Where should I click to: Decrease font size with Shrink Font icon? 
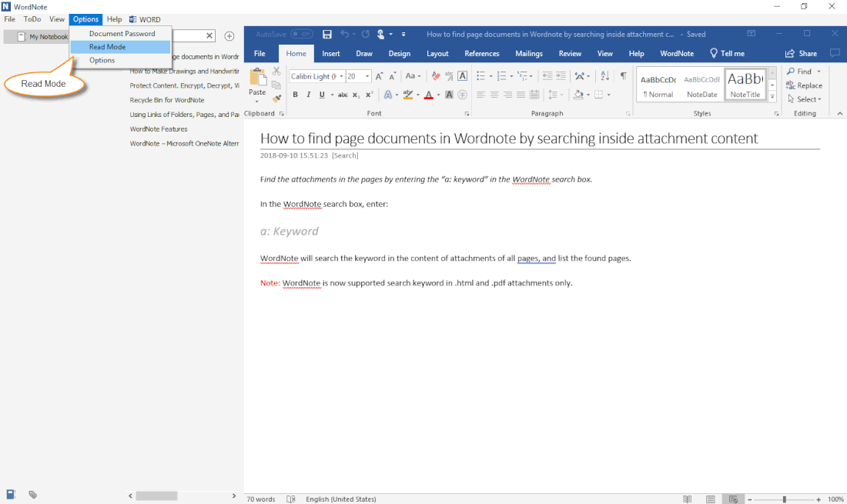click(393, 76)
